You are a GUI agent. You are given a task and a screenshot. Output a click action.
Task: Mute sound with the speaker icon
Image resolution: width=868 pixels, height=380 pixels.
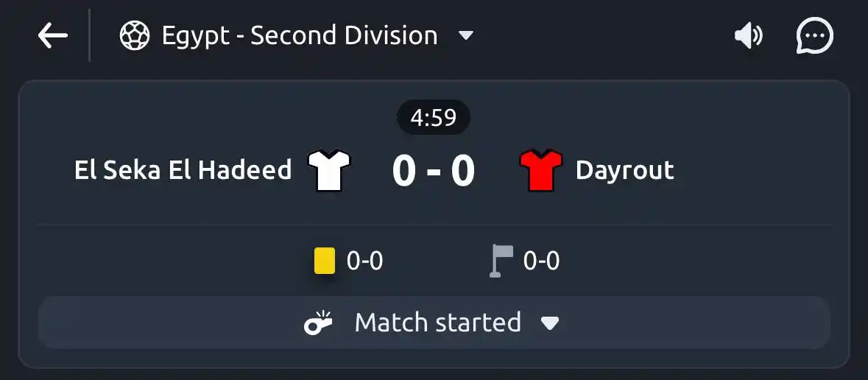click(x=749, y=36)
